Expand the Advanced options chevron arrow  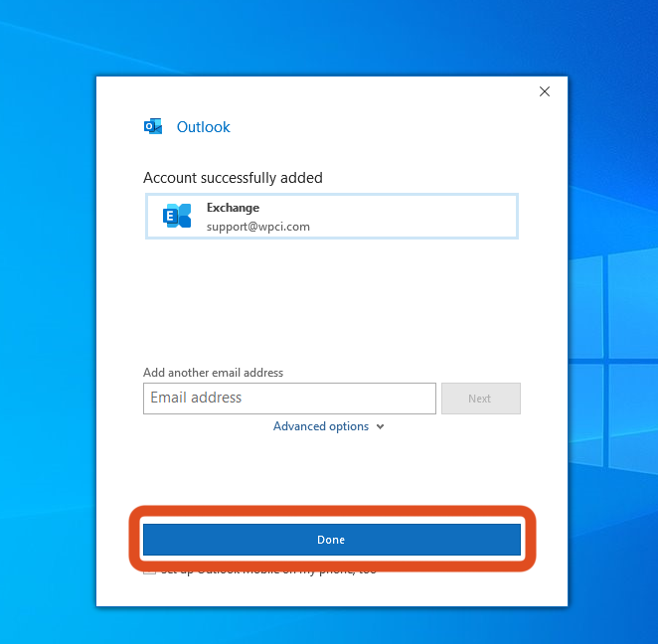(x=381, y=427)
